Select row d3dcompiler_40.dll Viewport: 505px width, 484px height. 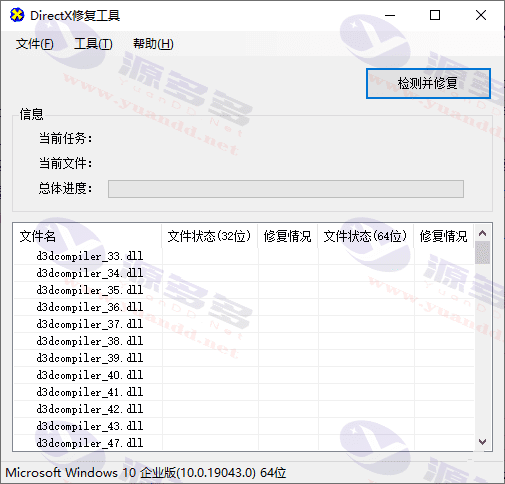coord(244,375)
